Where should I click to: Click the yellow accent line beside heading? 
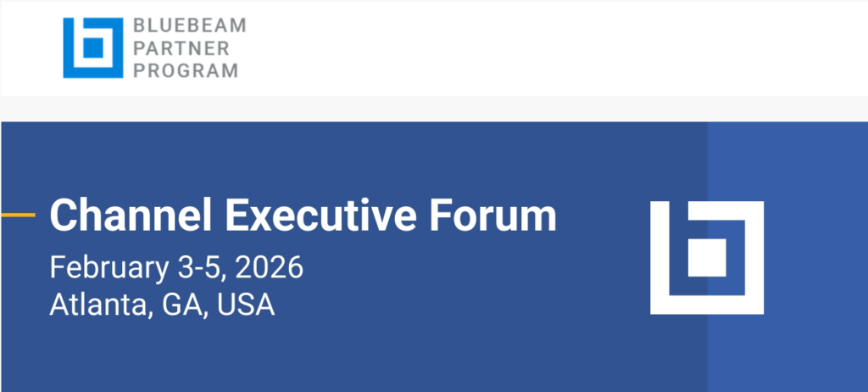[x=18, y=216]
